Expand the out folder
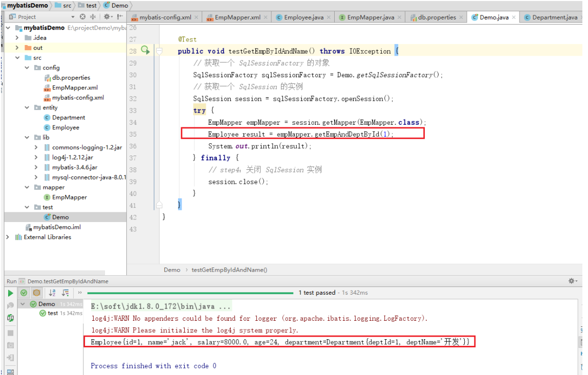 pyautogui.click(x=17, y=48)
